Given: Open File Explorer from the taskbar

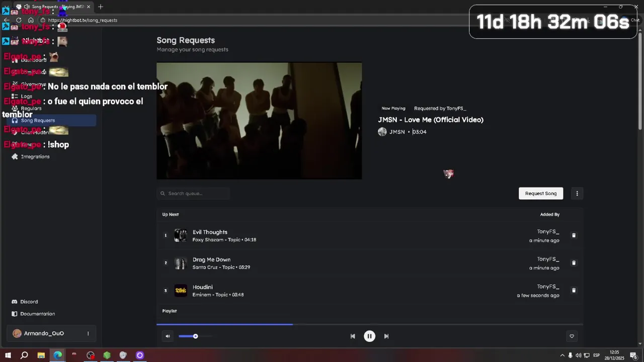Looking at the screenshot, I should (41, 355).
